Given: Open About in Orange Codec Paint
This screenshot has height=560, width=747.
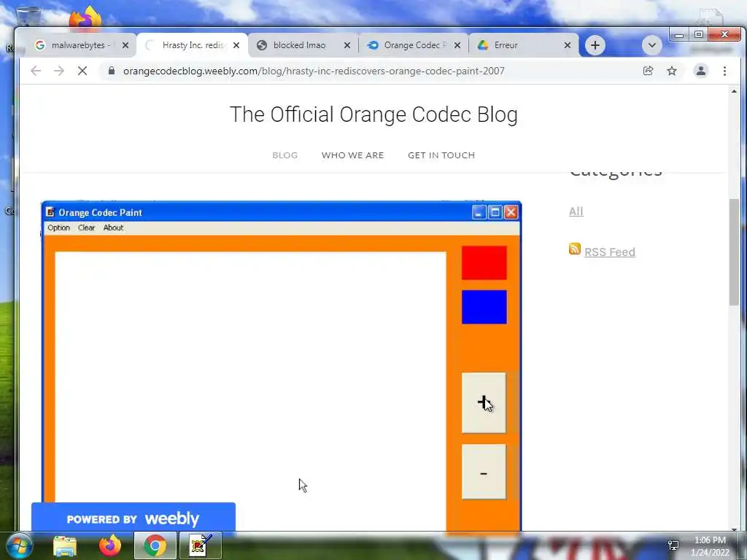Looking at the screenshot, I should click(113, 227).
